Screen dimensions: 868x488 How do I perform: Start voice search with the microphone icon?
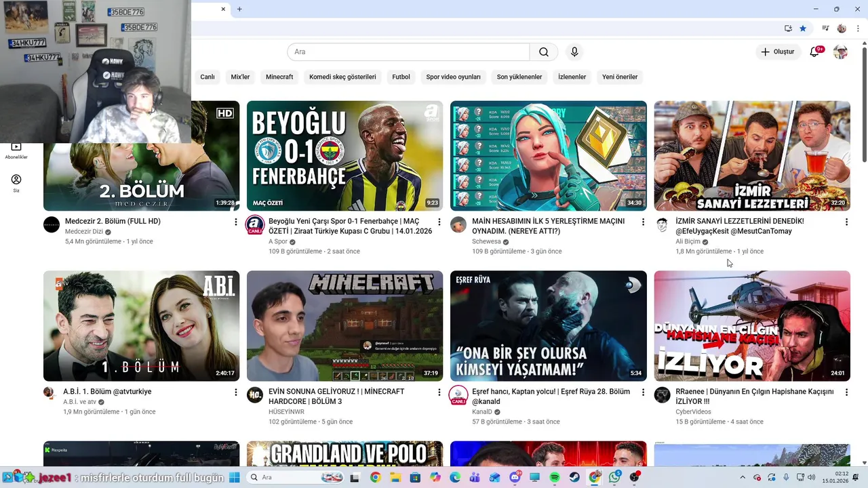pos(574,52)
